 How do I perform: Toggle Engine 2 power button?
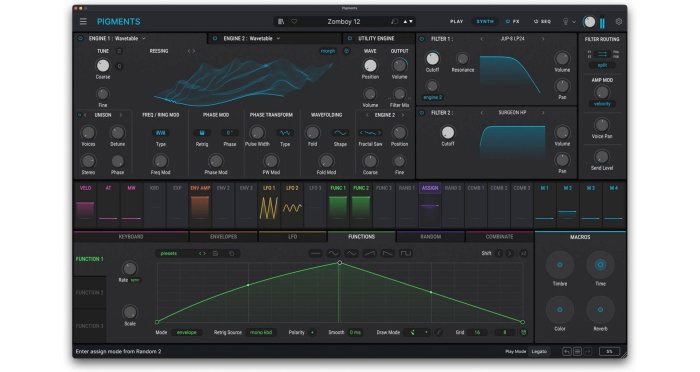pyautogui.click(x=215, y=38)
